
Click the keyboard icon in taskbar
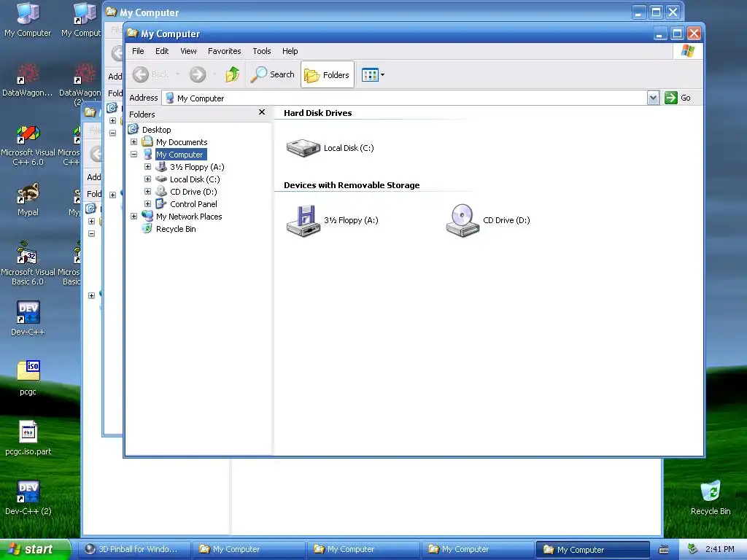pyautogui.click(x=664, y=550)
